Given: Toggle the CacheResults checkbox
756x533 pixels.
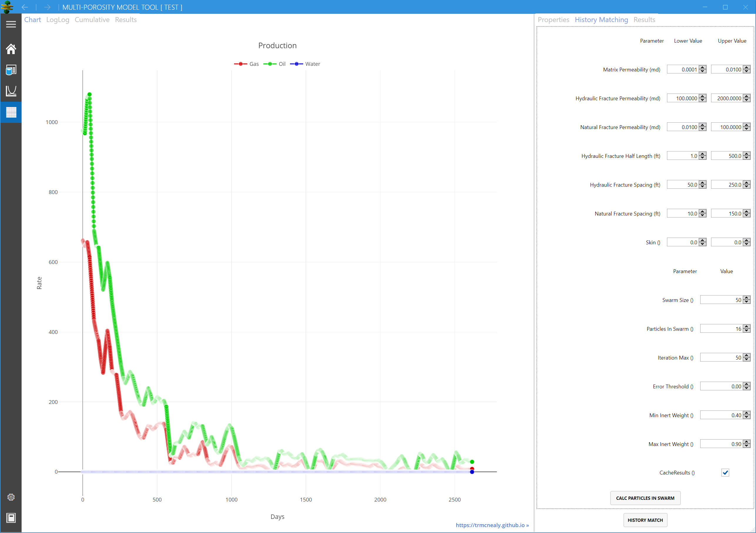Looking at the screenshot, I should coord(725,472).
